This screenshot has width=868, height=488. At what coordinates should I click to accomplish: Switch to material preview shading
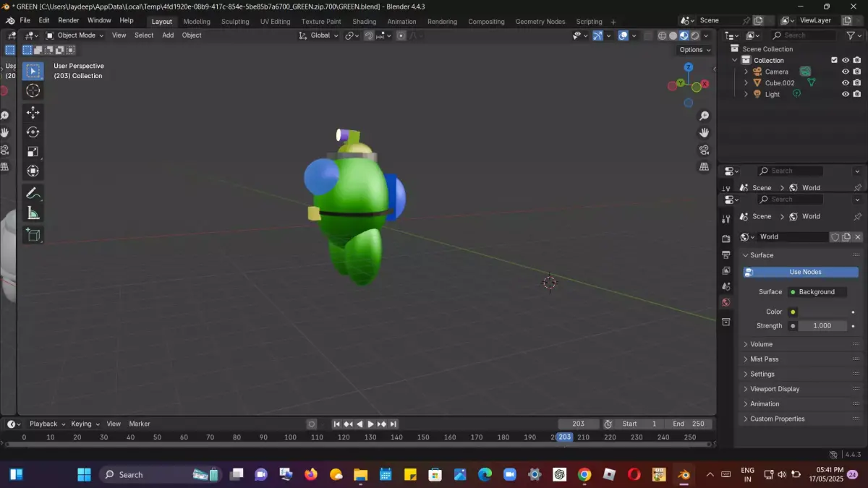click(684, 35)
